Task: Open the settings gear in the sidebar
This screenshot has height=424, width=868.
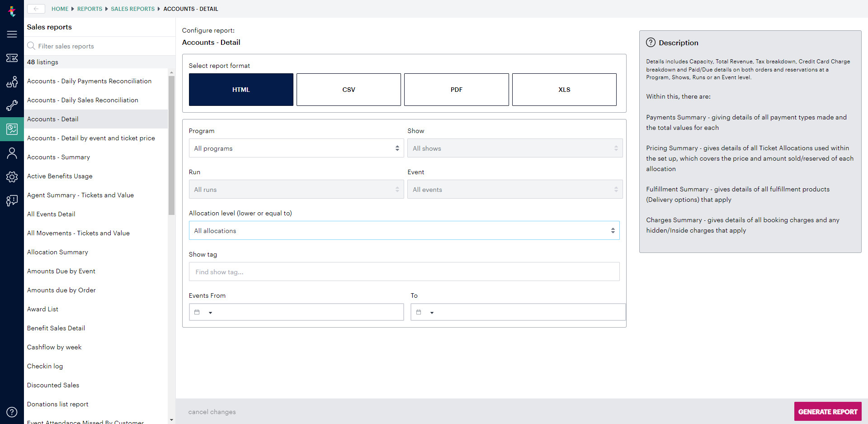Action: [12, 177]
